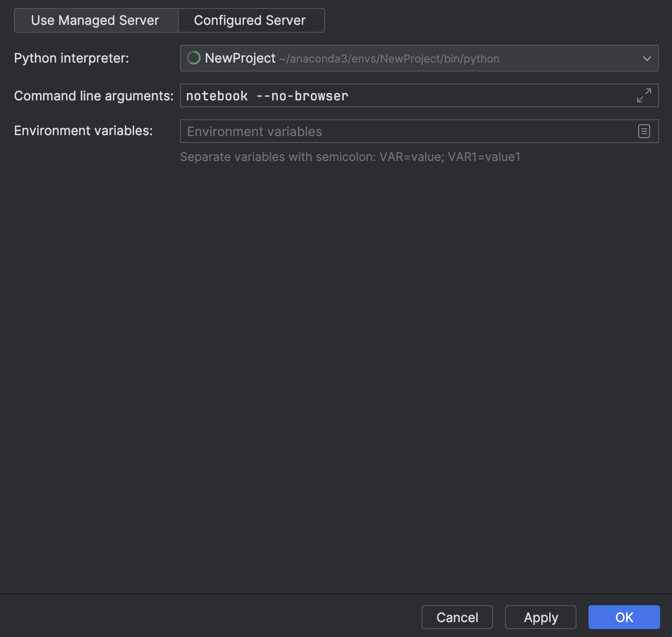This screenshot has height=637, width=672.
Task: Click the ~/anaconda3/envs/NewProject/bin/python path text
Action: coord(389,59)
